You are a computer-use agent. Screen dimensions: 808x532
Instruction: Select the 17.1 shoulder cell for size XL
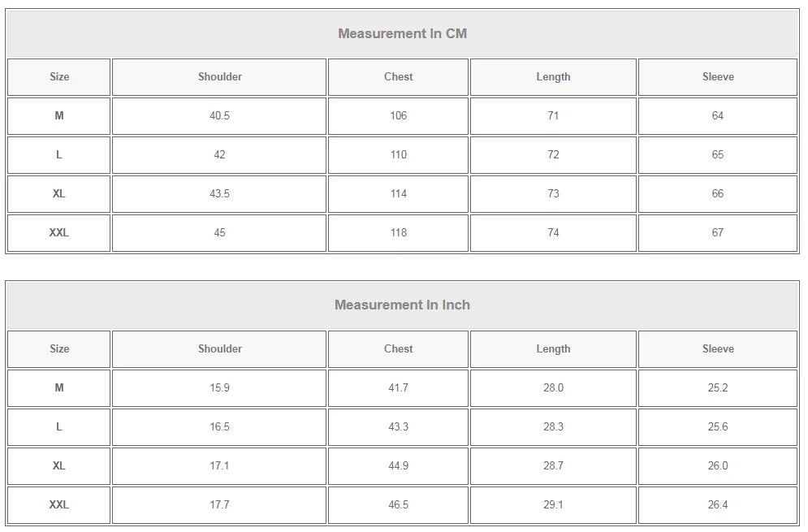(x=219, y=465)
